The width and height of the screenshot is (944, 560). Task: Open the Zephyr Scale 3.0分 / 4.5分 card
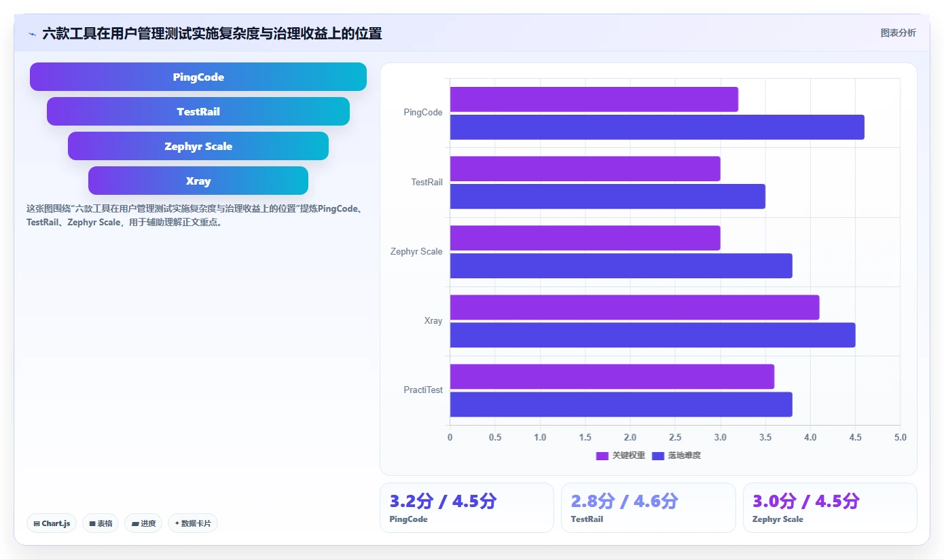click(830, 508)
